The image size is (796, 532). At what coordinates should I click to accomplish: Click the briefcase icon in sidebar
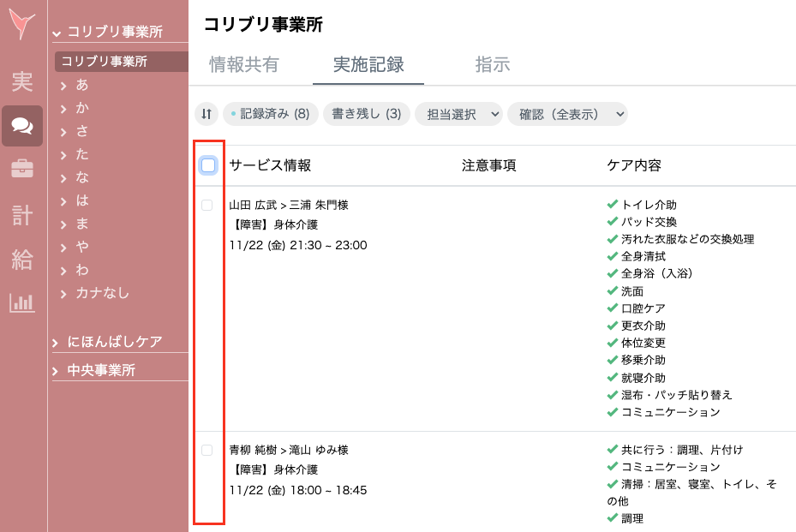click(21, 170)
